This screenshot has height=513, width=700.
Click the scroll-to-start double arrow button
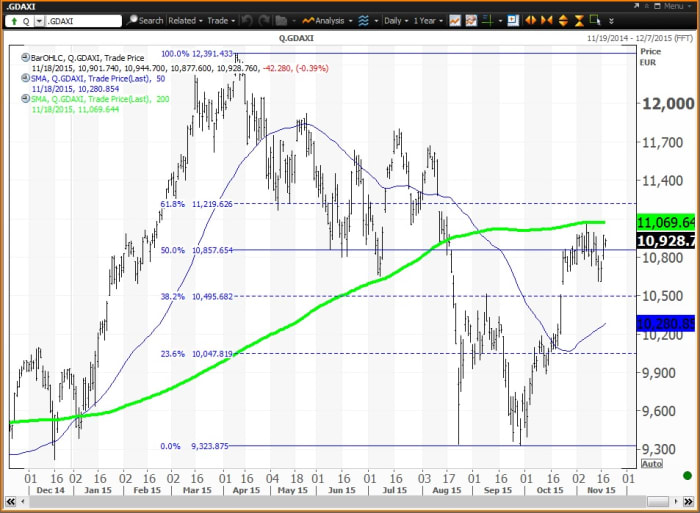pyautogui.click(x=10, y=501)
